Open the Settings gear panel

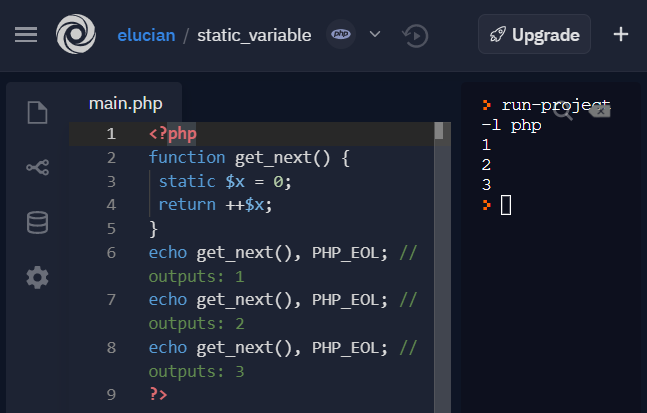pos(37,277)
